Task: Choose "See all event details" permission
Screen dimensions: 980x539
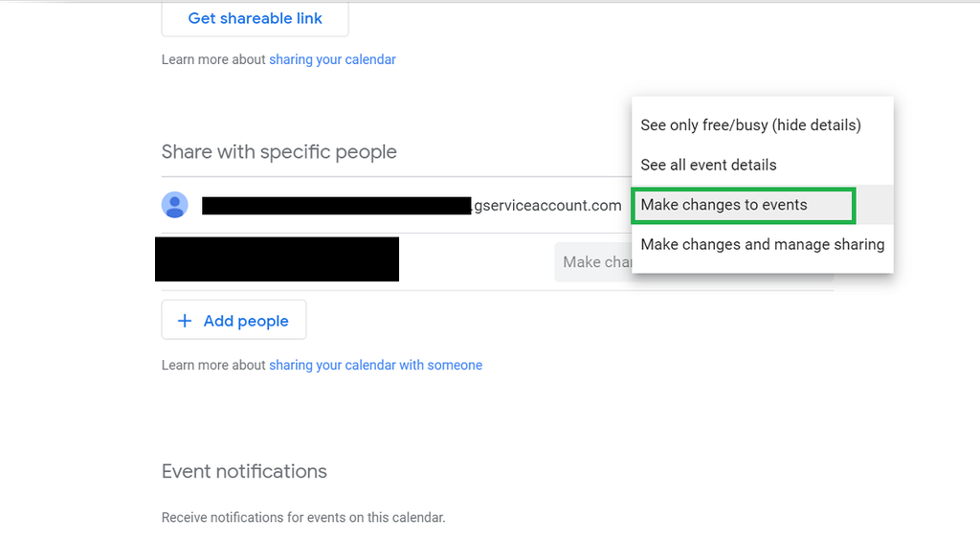Action: (x=708, y=165)
